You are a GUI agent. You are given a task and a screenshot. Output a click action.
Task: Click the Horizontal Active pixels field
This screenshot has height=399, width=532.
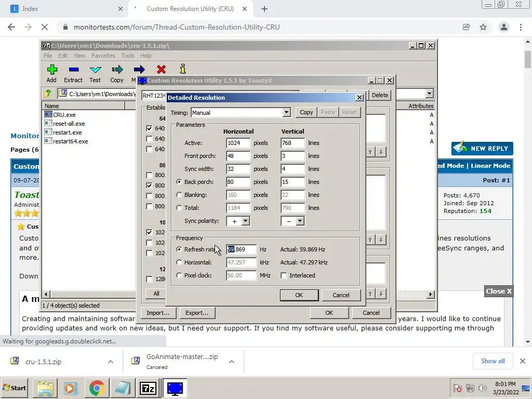point(238,143)
